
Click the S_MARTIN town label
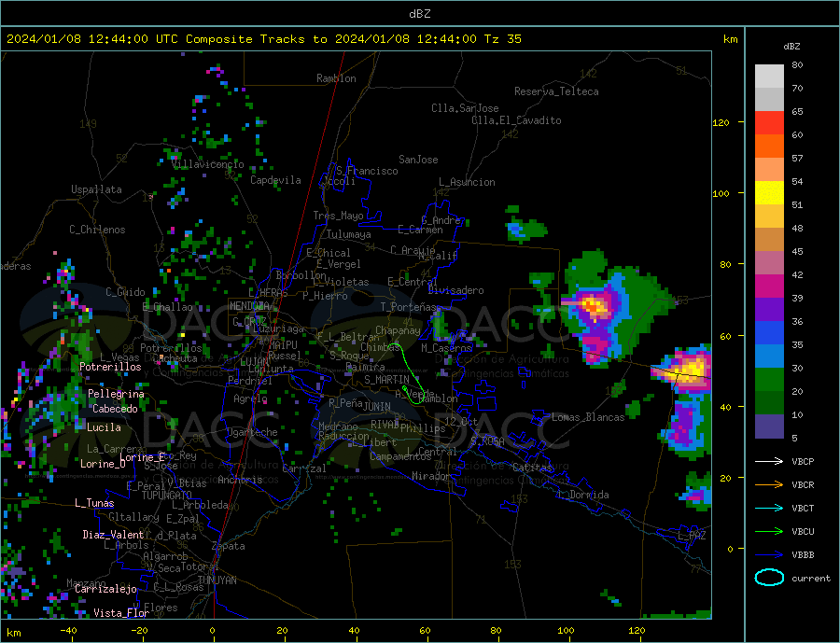(x=386, y=380)
